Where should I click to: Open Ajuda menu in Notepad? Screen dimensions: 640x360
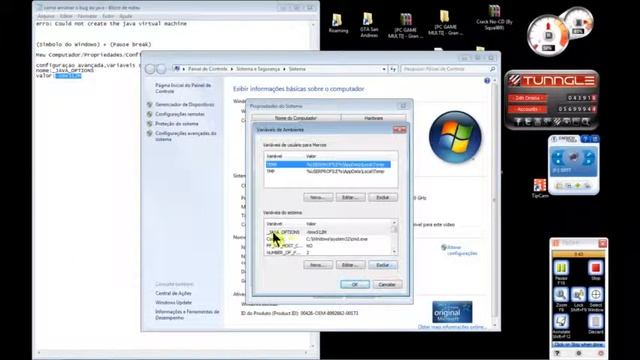pyautogui.click(x=125, y=16)
